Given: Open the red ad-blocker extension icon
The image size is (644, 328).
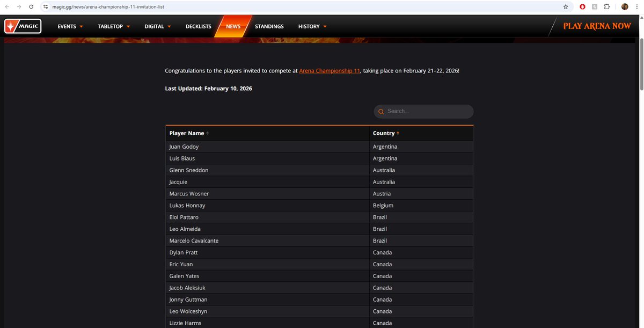Looking at the screenshot, I should (583, 7).
